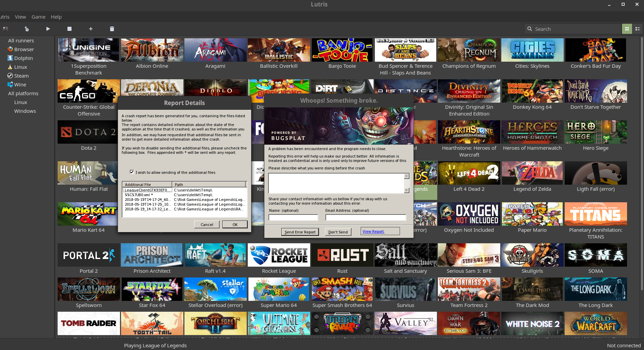Select Tomb Raider game thumbnail
This screenshot has width=644, height=350.
[89, 323]
